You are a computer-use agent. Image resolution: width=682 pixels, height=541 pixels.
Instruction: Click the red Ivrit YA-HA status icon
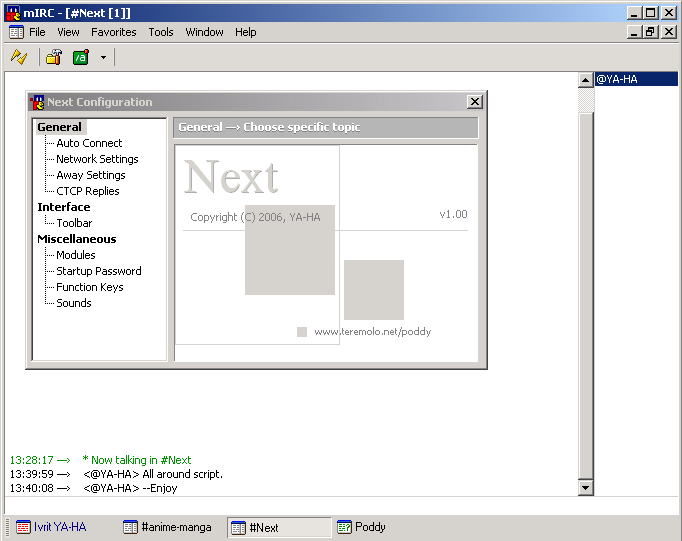(x=23, y=527)
